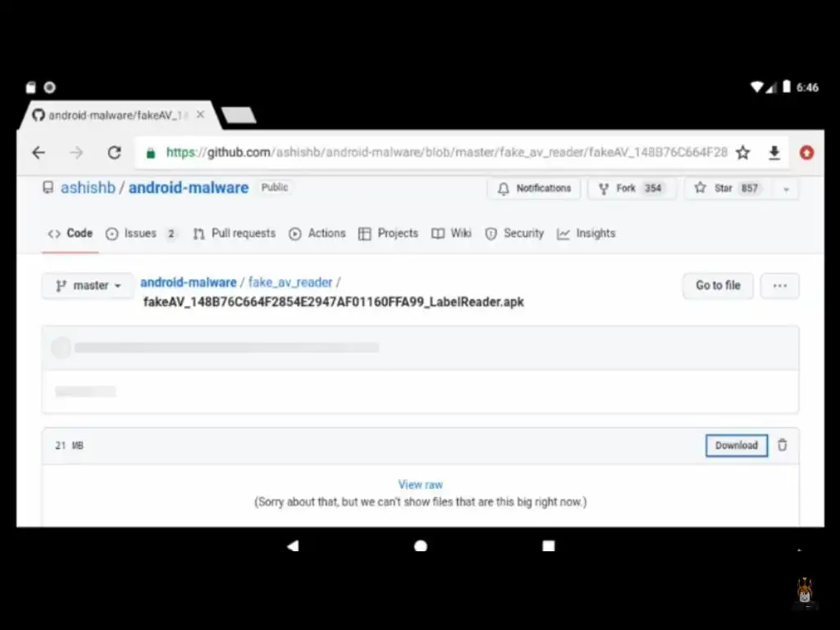
Task: Open the ashishb user profile link
Action: point(88,188)
